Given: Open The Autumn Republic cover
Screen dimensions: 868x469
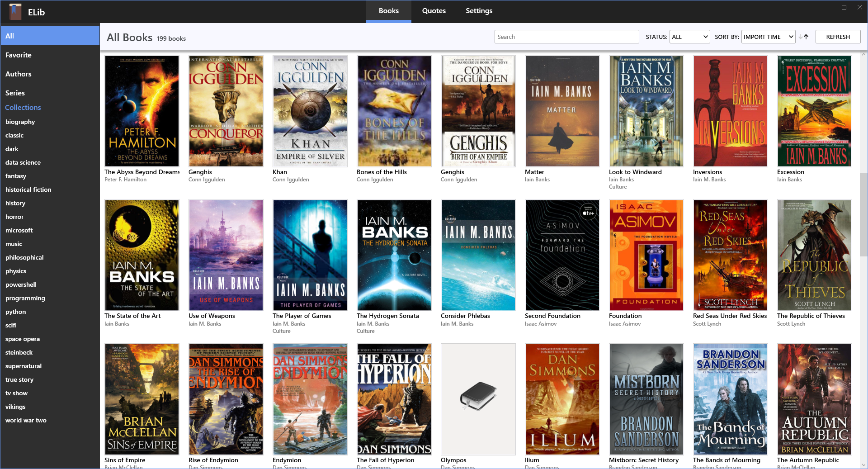Looking at the screenshot, I should click(x=815, y=399).
